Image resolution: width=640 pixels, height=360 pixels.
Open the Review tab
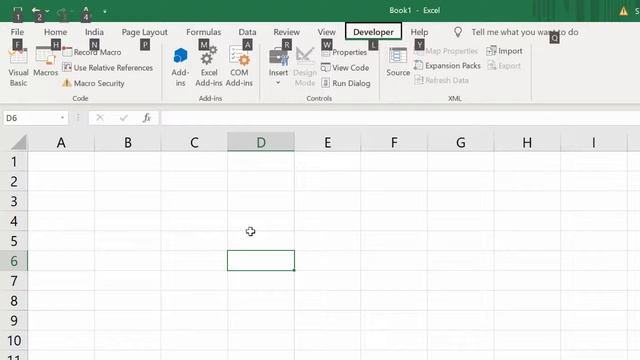tap(287, 32)
